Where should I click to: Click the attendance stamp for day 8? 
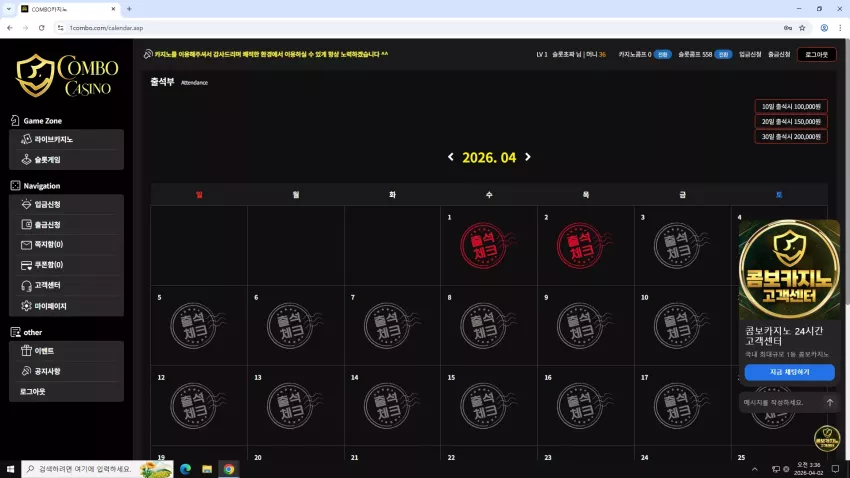(x=484, y=326)
